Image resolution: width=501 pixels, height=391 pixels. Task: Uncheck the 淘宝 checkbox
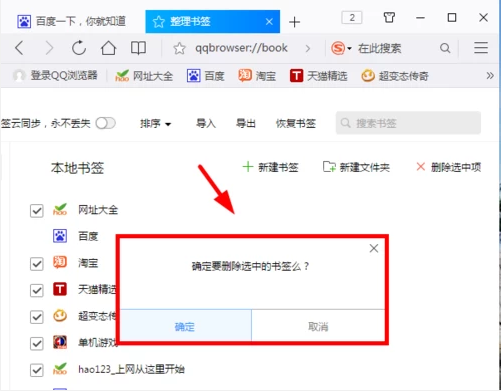(x=37, y=264)
